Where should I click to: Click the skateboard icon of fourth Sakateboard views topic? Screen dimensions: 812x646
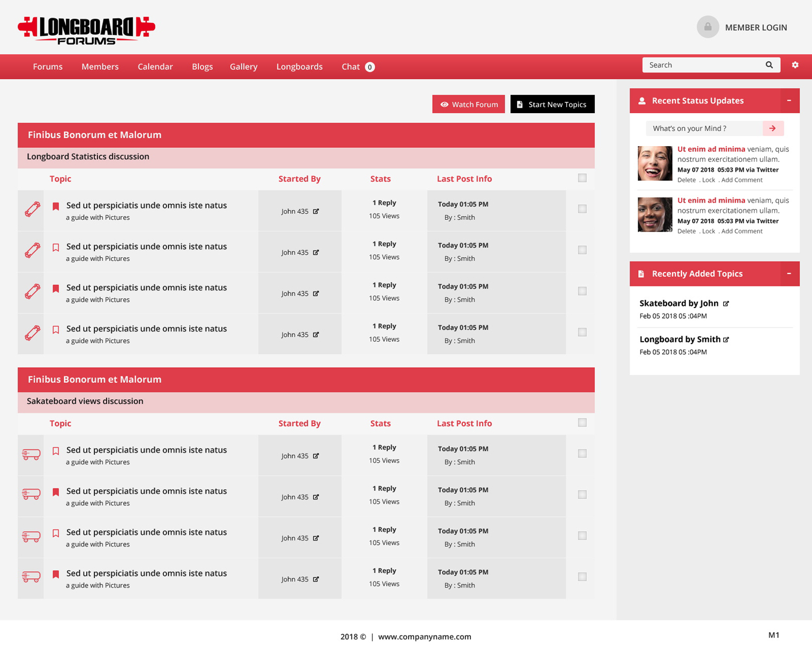point(31,577)
